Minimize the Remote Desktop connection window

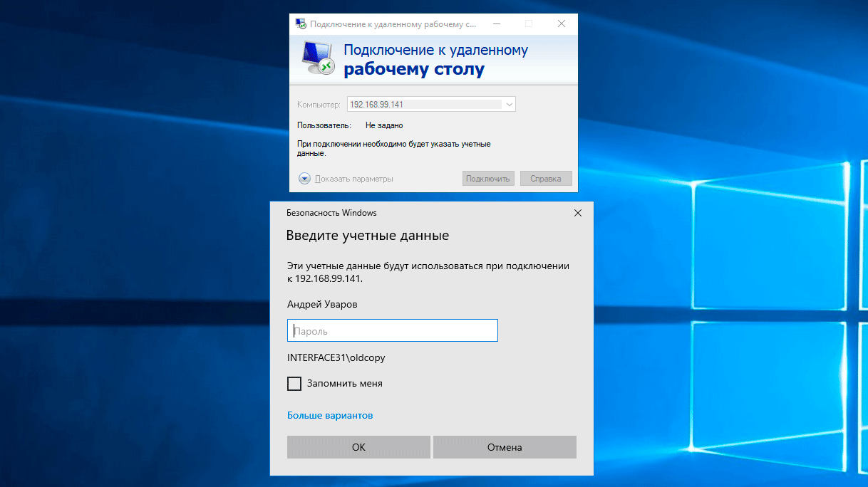(x=496, y=23)
